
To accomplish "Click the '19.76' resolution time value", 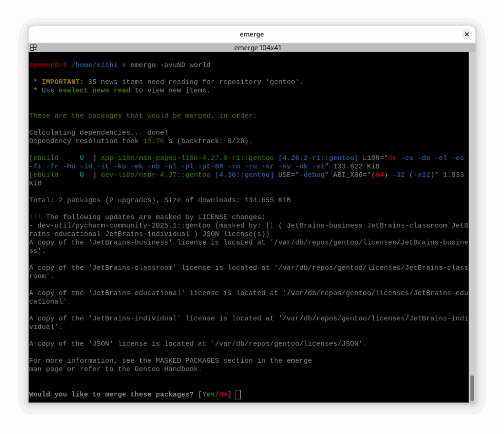I will pos(154,141).
